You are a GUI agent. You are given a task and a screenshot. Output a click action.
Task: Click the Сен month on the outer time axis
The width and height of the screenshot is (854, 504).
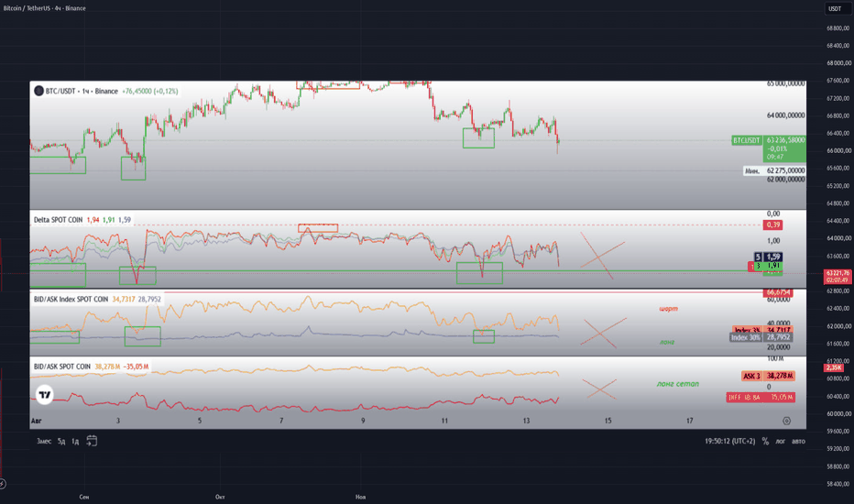[x=84, y=497]
